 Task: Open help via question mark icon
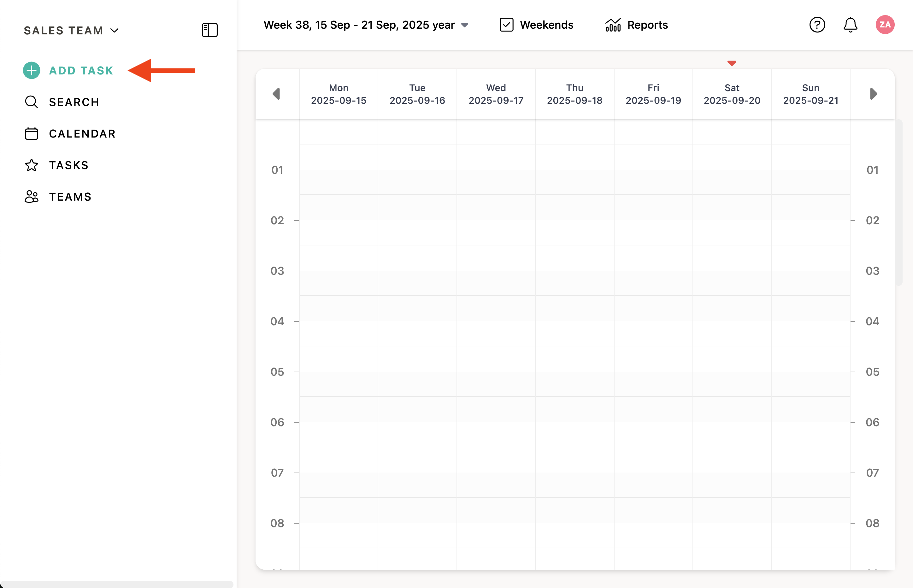pos(817,25)
